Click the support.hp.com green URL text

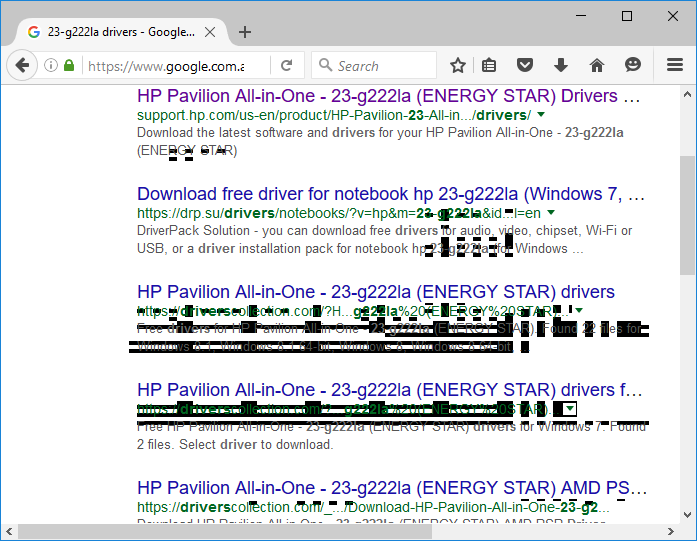[334, 115]
